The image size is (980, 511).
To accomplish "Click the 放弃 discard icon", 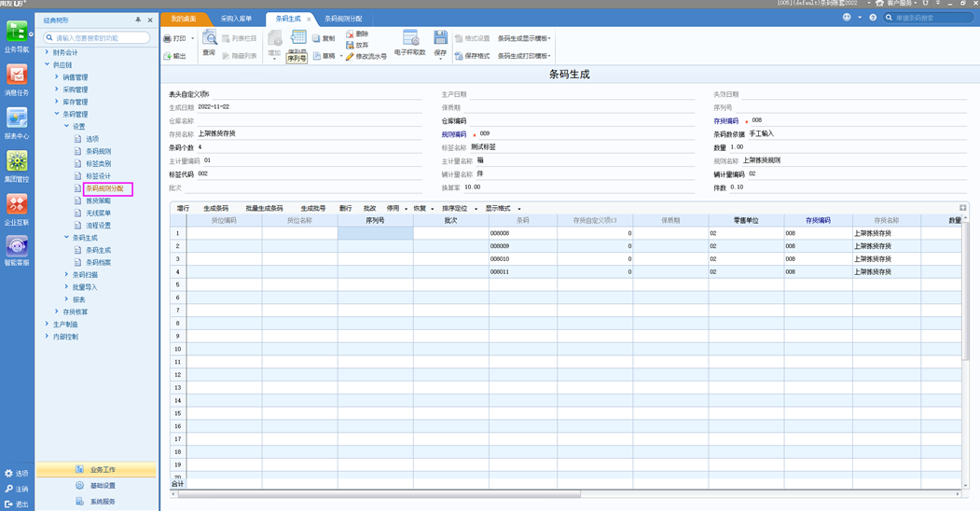I will (x=350, y=45).
